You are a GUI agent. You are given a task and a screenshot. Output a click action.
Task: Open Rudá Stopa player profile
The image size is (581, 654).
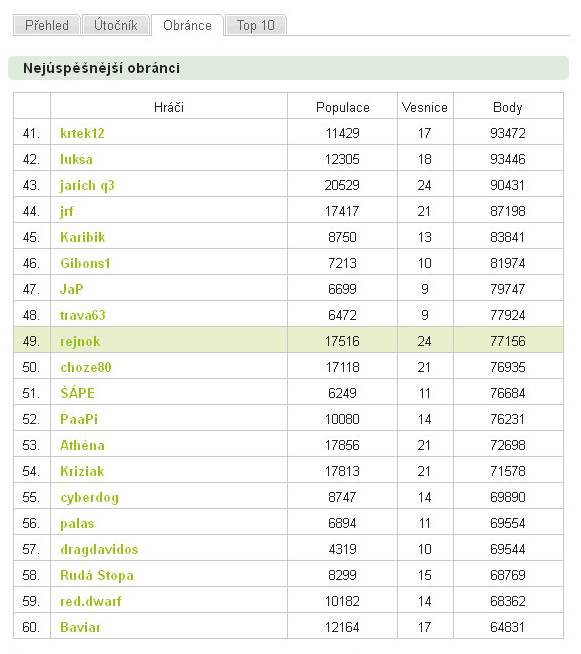coord(97,575)
